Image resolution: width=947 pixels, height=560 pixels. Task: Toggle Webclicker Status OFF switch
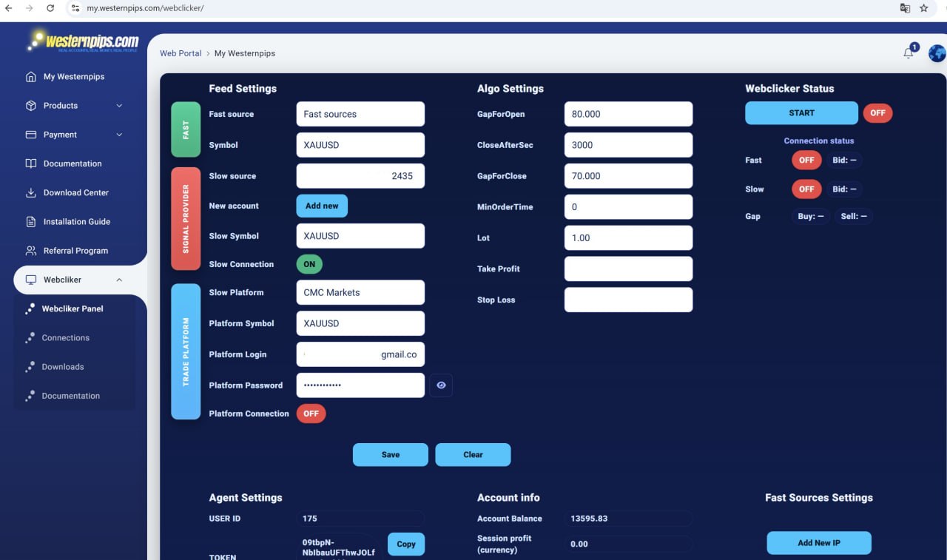[878, 113]
